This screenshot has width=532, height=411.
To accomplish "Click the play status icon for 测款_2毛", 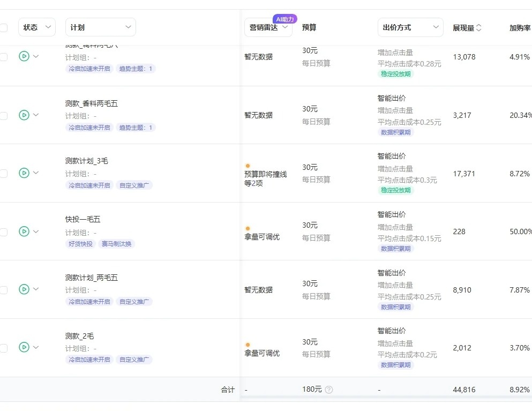I will pos(24,347).
